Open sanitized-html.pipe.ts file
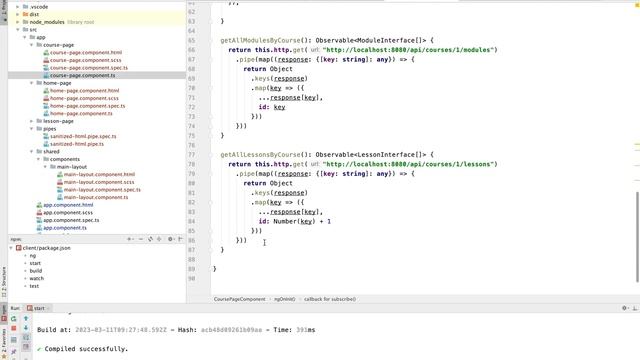640x360 pixels. coord(77,144)
